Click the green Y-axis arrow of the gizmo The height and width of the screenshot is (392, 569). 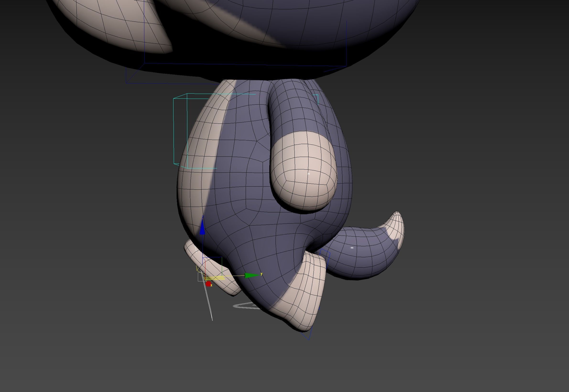pos(252,275)
